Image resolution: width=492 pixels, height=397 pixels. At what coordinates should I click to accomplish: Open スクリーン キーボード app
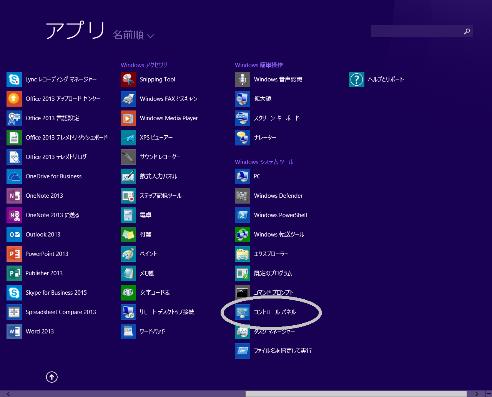(268, 118)
